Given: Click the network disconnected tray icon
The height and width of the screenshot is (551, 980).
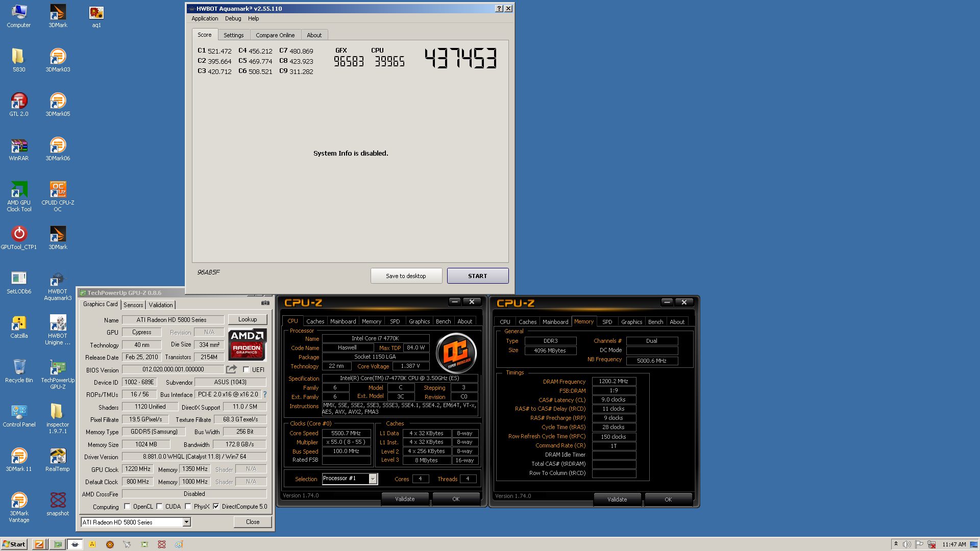Looking at the screenshot, I should pyautogui.click(x=932, y=544).
